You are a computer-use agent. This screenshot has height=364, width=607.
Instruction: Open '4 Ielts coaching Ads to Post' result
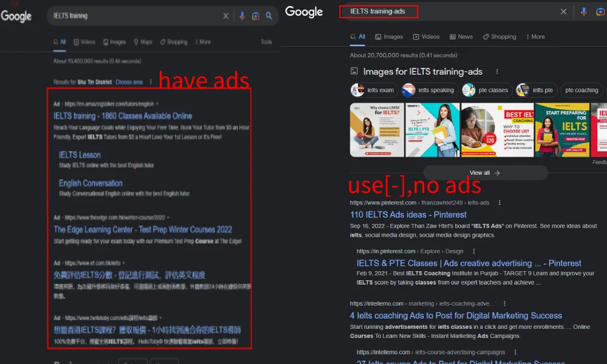coord(456,315)
